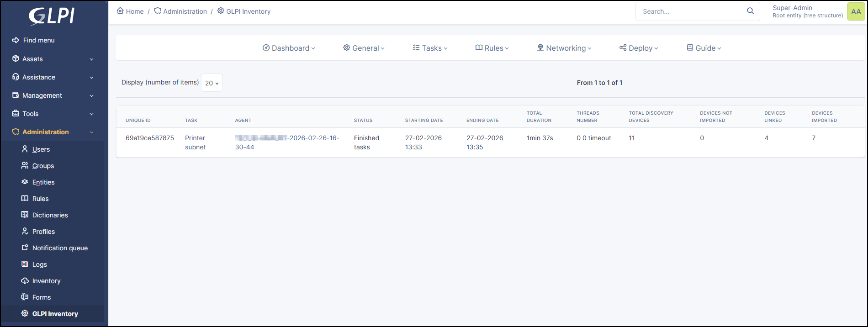Click the Dictionaries book icon

coord(25,215)
